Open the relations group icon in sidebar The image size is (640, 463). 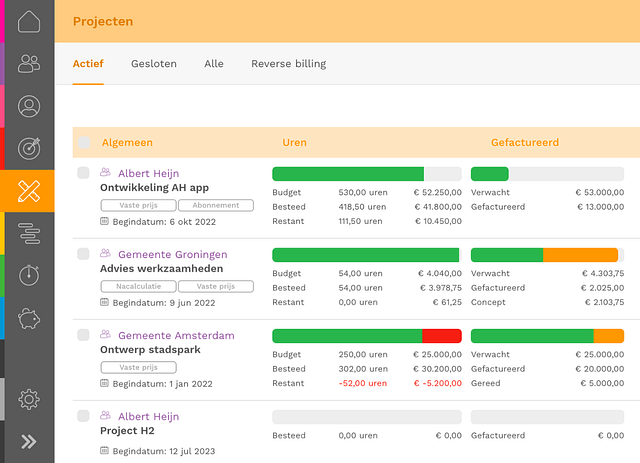tap(29, 64)
